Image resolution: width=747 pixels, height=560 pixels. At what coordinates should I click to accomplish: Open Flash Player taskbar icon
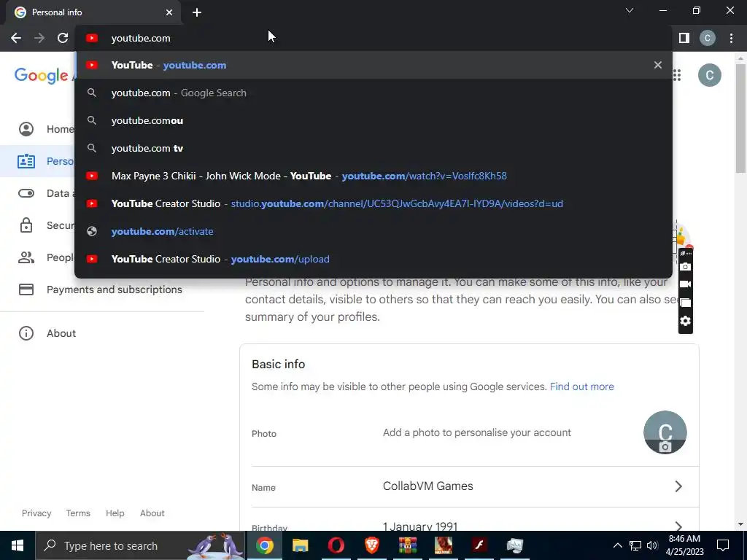(x=479, y=545)
